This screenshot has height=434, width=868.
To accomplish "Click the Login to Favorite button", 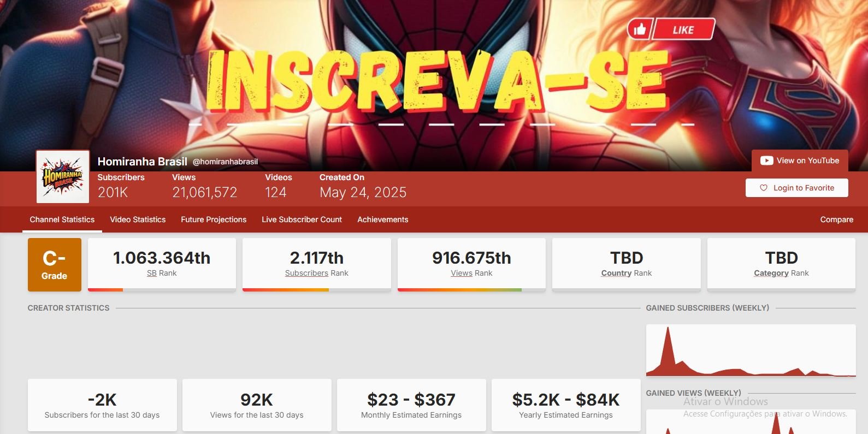I will (x=797, y=188).
